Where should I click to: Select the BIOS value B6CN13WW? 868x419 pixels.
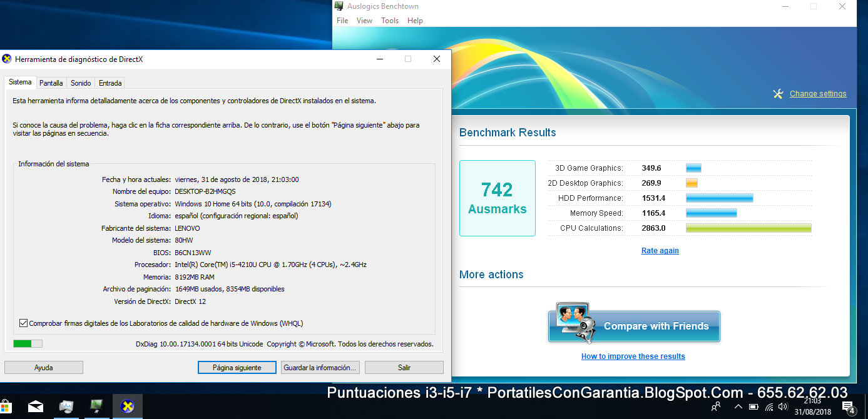point(192,253)
